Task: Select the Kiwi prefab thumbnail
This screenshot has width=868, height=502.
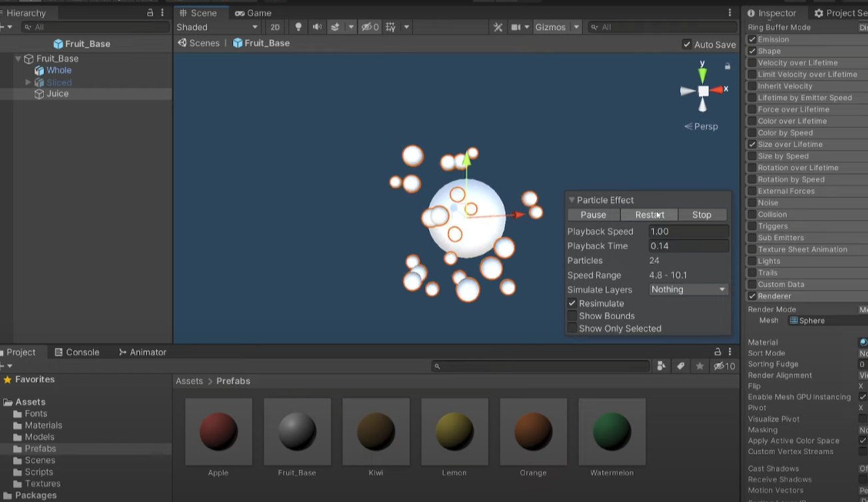Action: (x=376, y=431)
